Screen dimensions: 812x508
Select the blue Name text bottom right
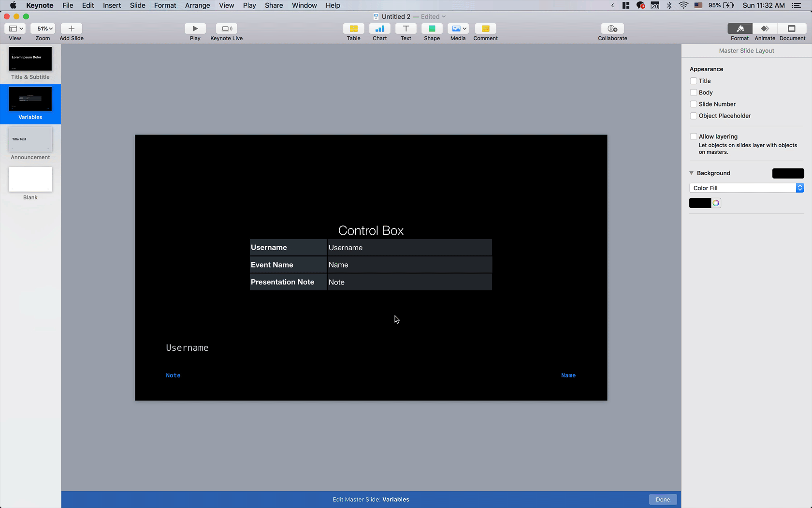568,375
